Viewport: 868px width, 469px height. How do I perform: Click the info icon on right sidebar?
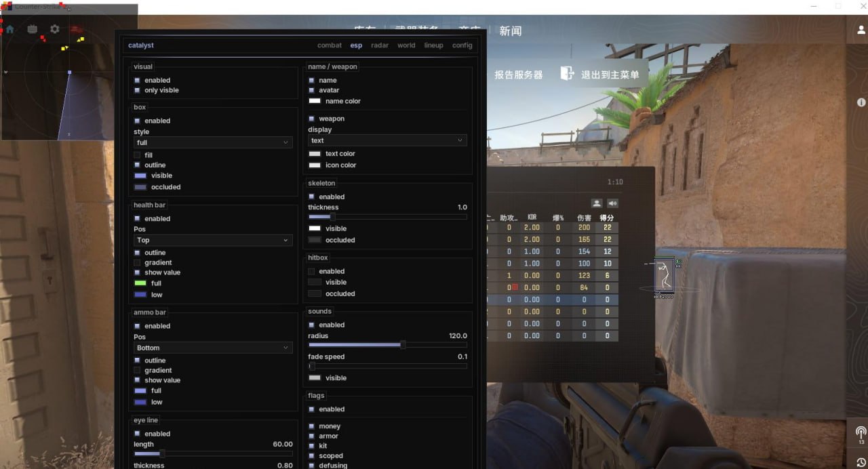tap(861, 102)
